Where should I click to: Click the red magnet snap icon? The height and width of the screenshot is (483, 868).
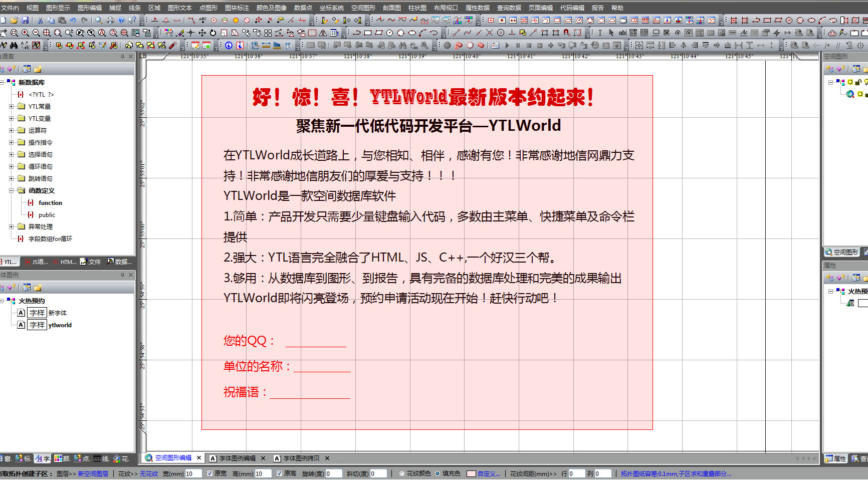coord(566,33)
